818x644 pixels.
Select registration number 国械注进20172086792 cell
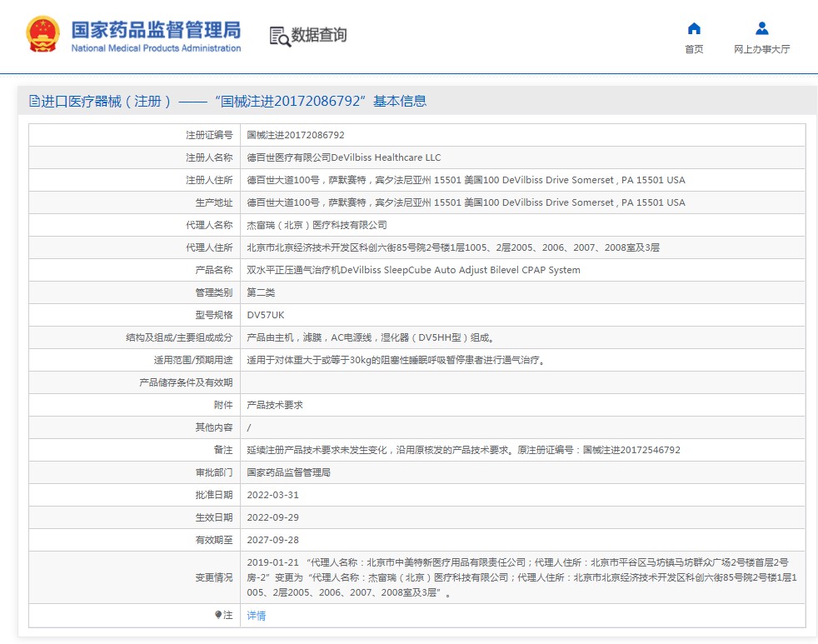click(x=295, y=135)
